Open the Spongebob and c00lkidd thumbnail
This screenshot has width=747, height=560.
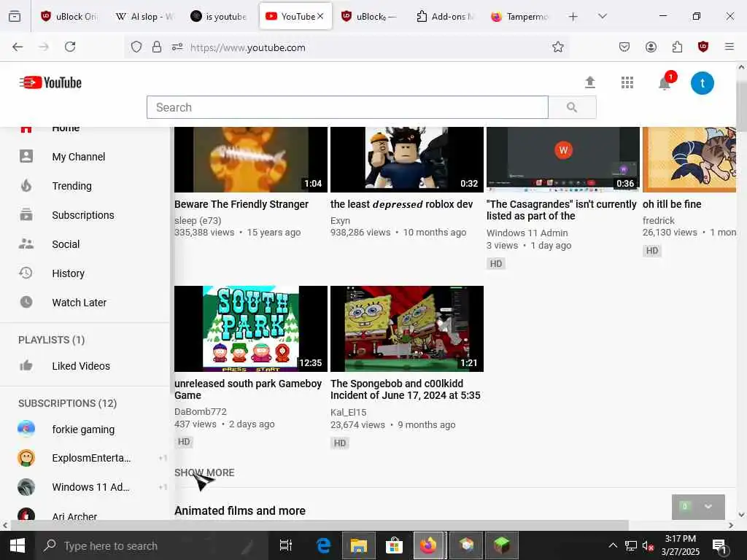coord(407,329)
